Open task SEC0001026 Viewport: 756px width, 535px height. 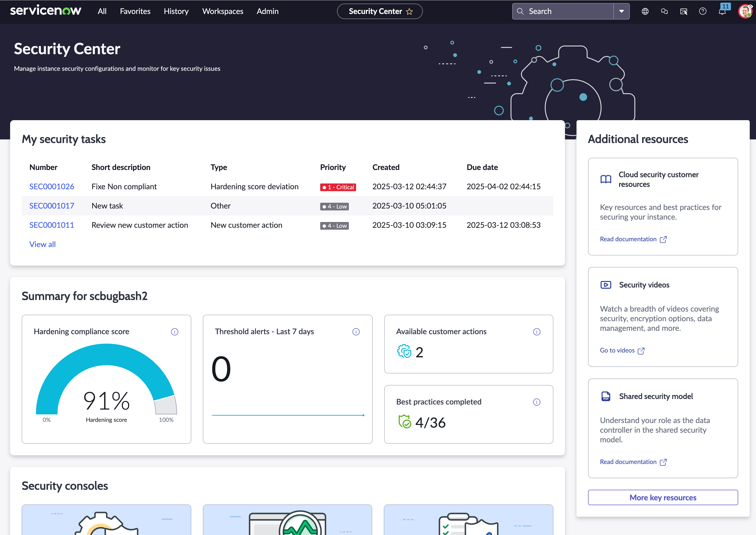click(52, 186)
